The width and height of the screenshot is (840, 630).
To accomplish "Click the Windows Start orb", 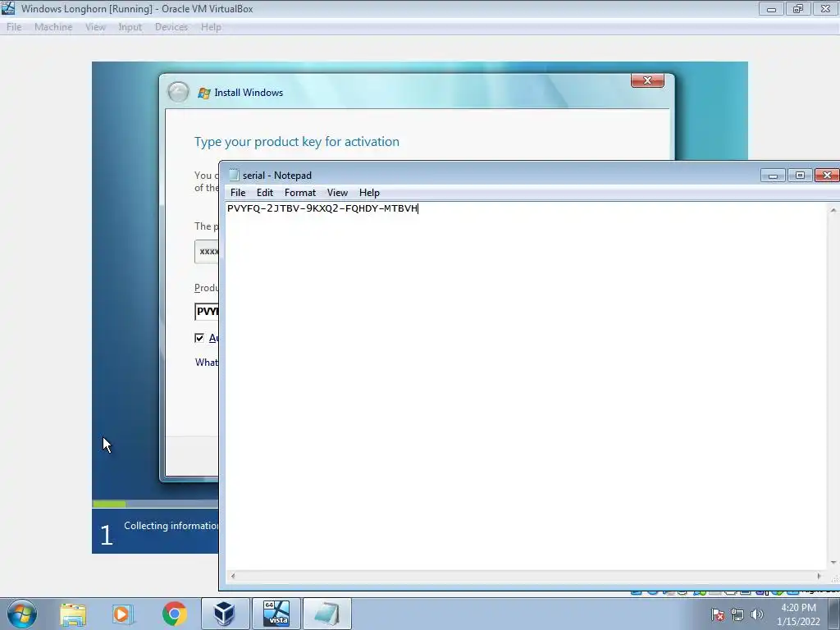I will click(x=22, y=614).
